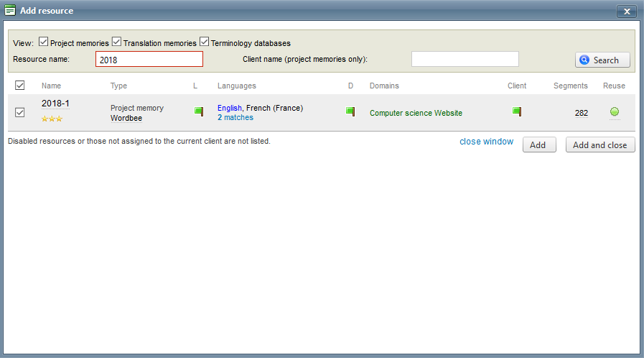Click into the Client name field
Screen dimensions: 644x358
pyautogui.click(x=465, y=59)
